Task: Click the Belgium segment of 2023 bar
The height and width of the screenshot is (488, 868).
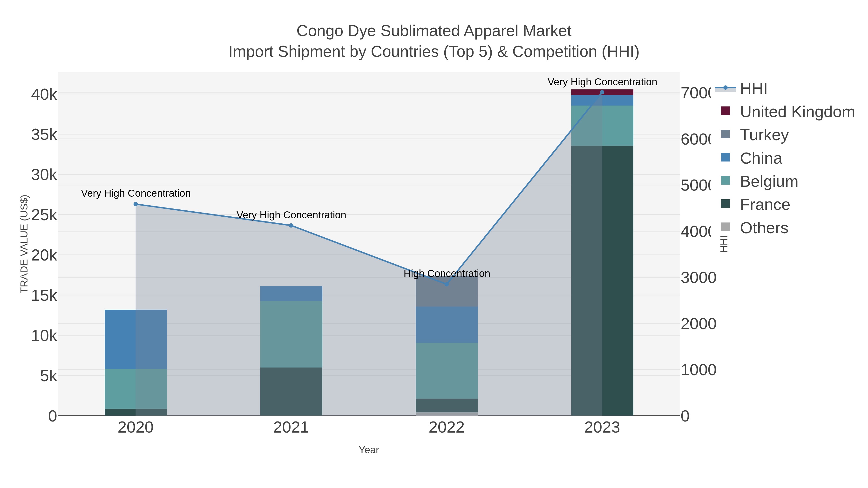Action: (x=602, y=126)
